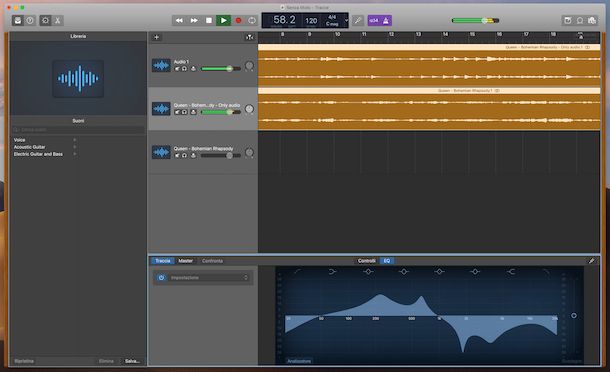Mute the Only audio track

(177, 112)
